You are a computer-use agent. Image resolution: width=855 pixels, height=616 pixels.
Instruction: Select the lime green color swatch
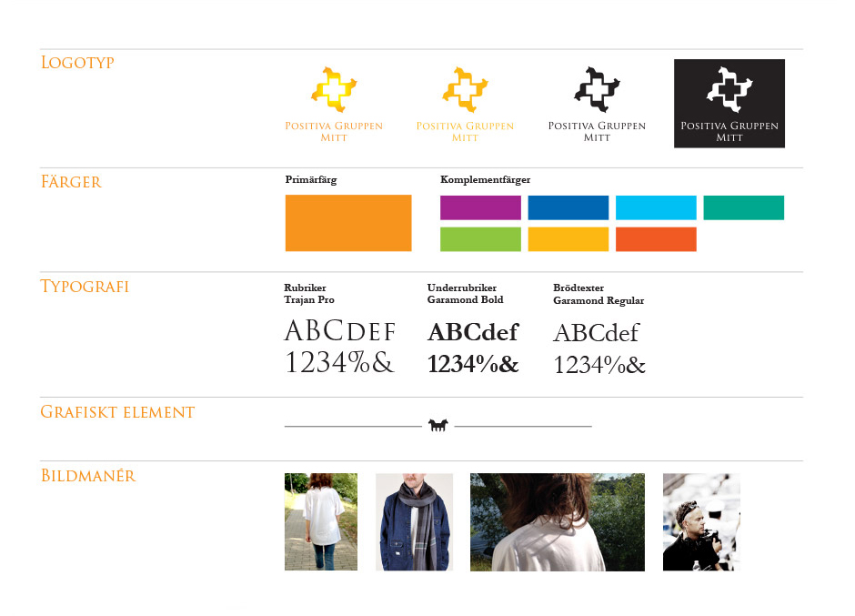(480, 239)
